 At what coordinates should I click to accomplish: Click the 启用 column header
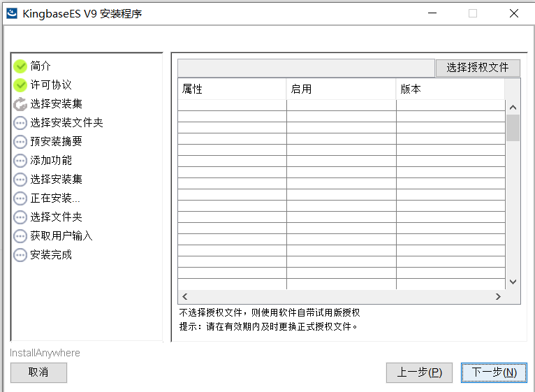click(341, 89)
